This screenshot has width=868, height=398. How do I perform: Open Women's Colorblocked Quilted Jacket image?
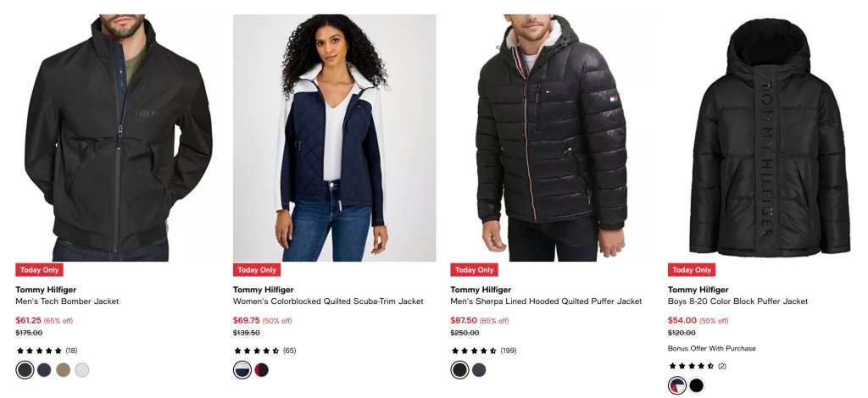coord(334,138)
